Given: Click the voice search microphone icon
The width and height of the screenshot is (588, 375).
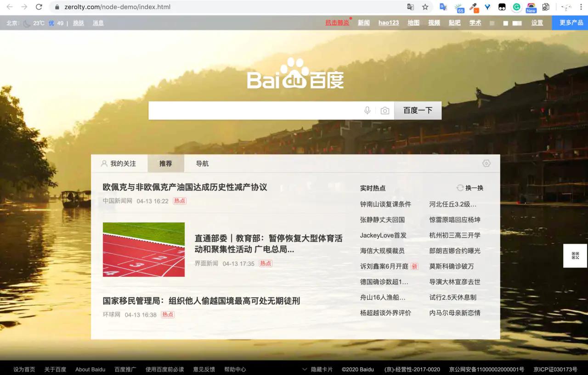Looking at the screenshot, I should (x=367, y=110).
